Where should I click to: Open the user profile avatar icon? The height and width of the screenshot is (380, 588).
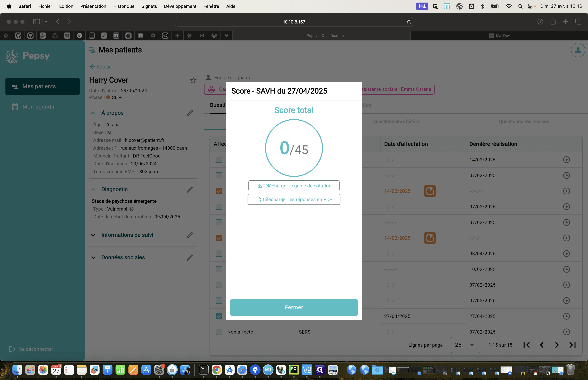pos(578,50)
